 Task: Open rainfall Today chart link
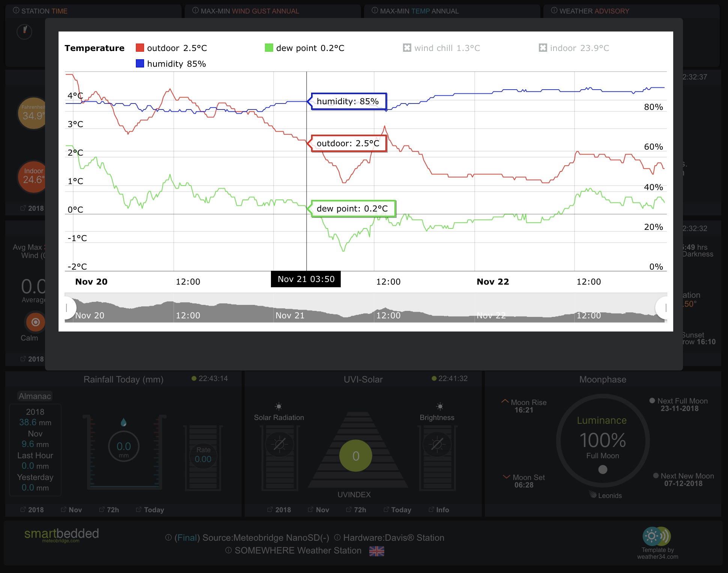(x=150, y=510)
